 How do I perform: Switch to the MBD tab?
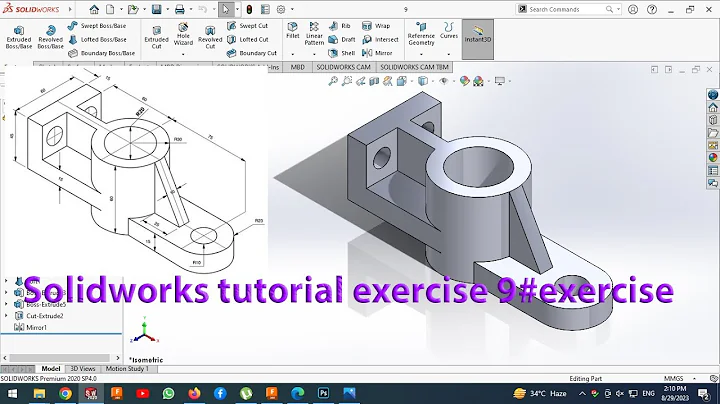coord(298,67)
